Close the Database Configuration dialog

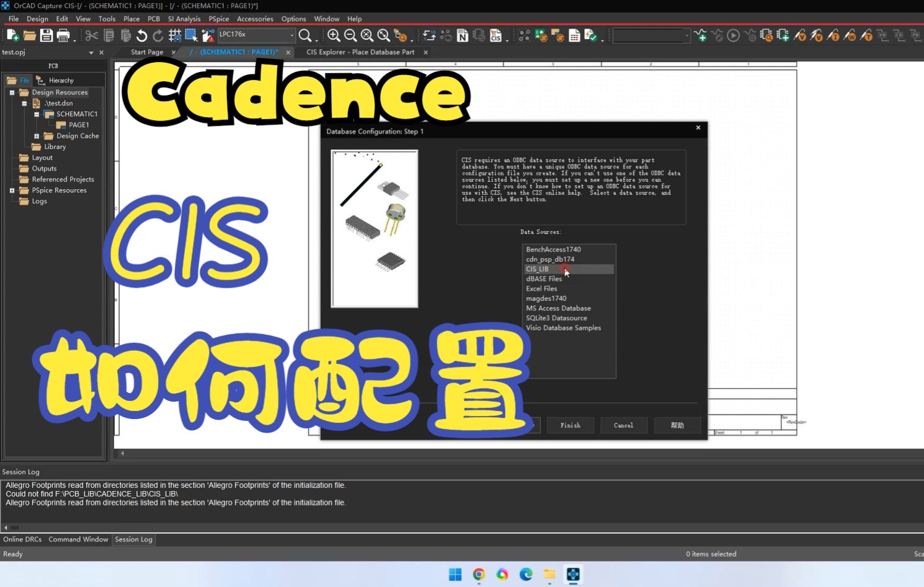coord(698,128)
